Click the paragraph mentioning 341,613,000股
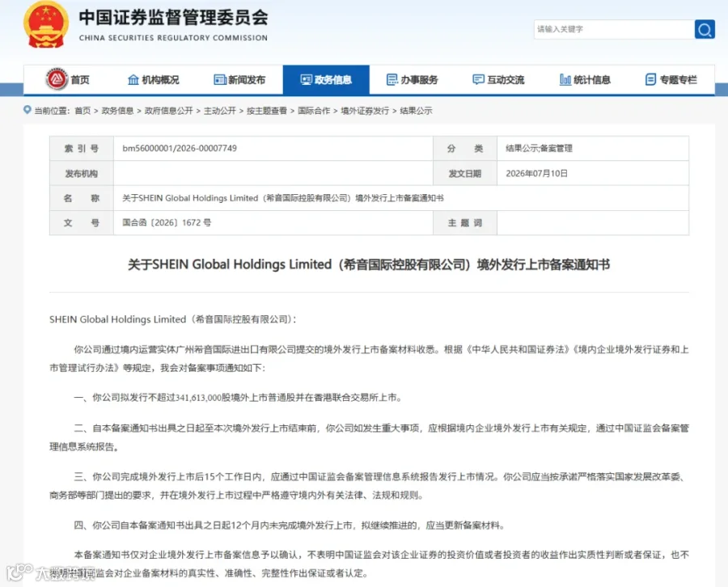This screenshot has width=728, height=587. tap(238, 398)
